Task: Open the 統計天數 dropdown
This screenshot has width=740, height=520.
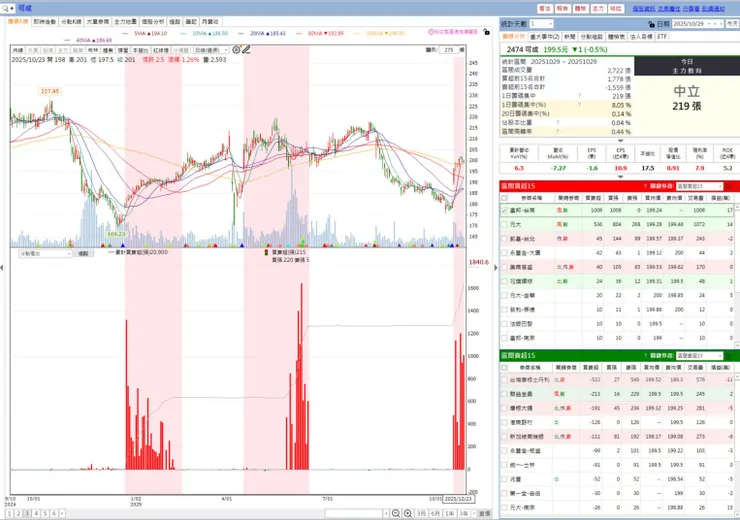Action: click(541, 24)
